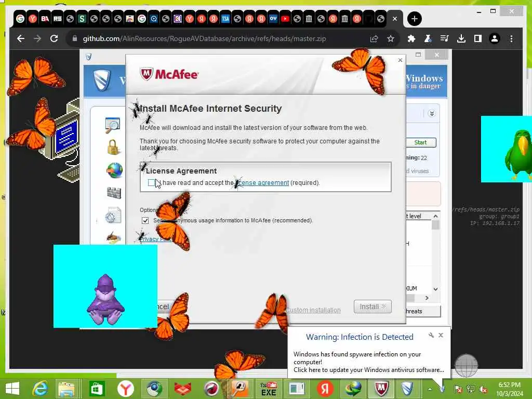Click the threat list scroll-up arrow
532x399 pixels.
point(436,216)
